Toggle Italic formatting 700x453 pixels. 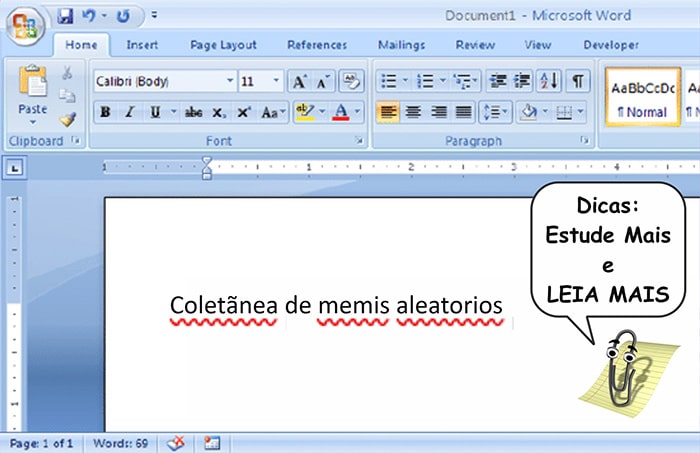point(130,112)
